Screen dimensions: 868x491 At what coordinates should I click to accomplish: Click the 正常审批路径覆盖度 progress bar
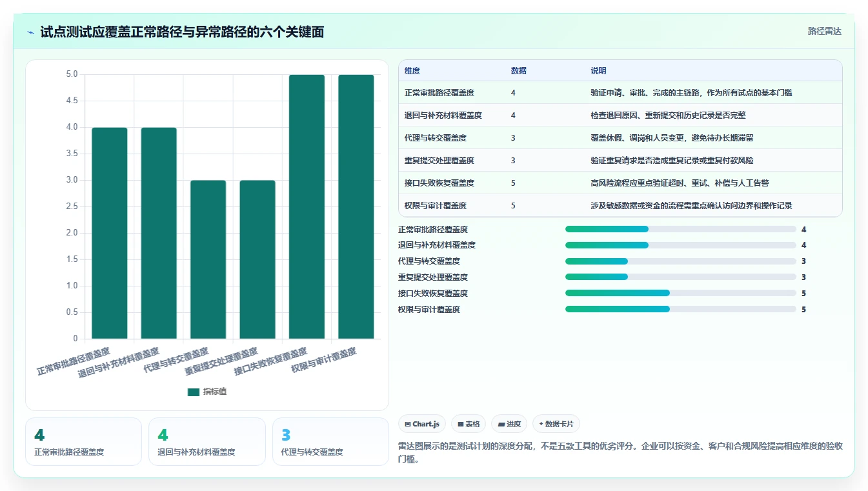[x=681, y=229]
